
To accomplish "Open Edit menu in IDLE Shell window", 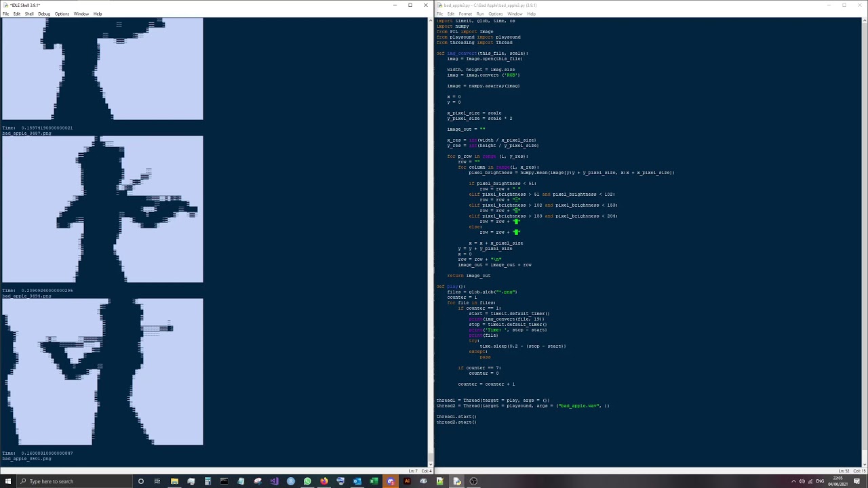I will (16, 14).
